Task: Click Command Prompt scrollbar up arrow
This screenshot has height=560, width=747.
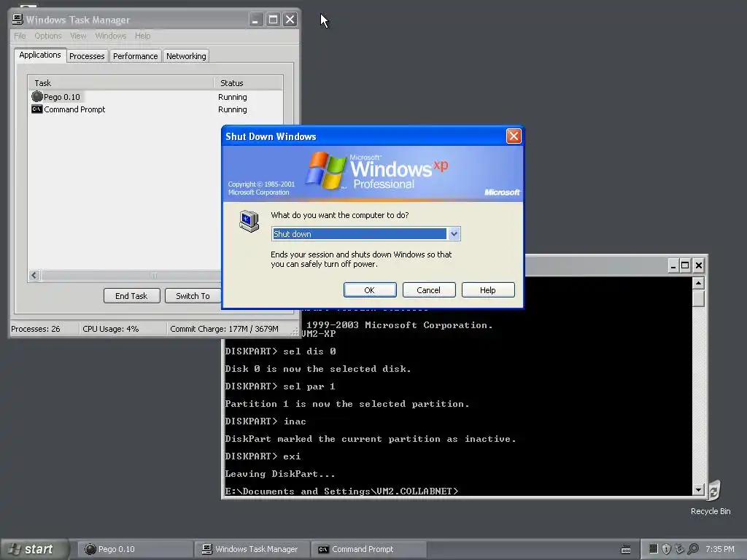Action: click(x=698, y=284)
